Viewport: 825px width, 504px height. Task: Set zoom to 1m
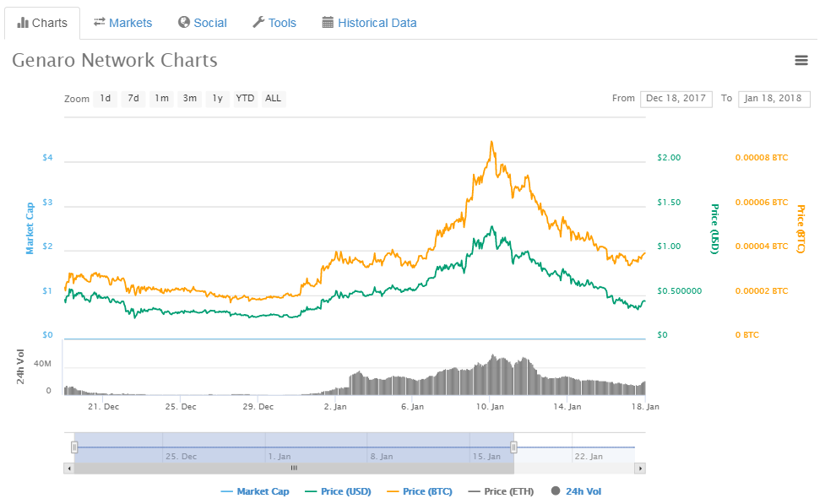point(161,99)
